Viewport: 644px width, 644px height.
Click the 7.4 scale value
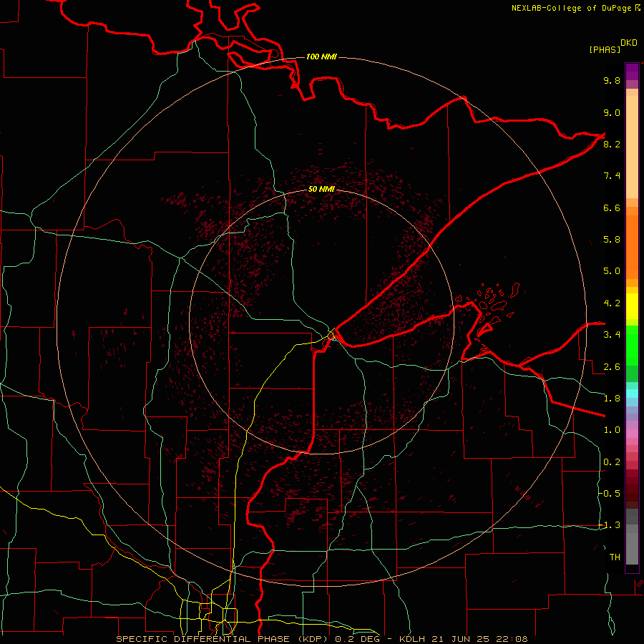click(x=612, y=176)
